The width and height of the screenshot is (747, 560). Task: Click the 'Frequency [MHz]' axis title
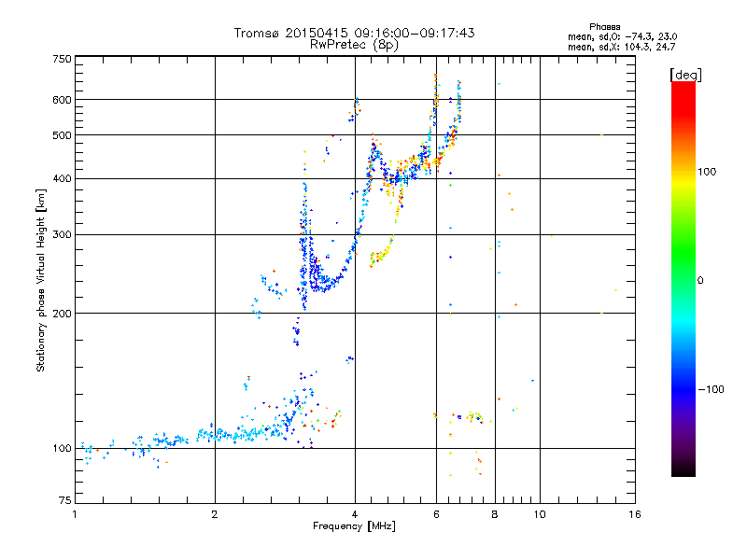point(354,526)
